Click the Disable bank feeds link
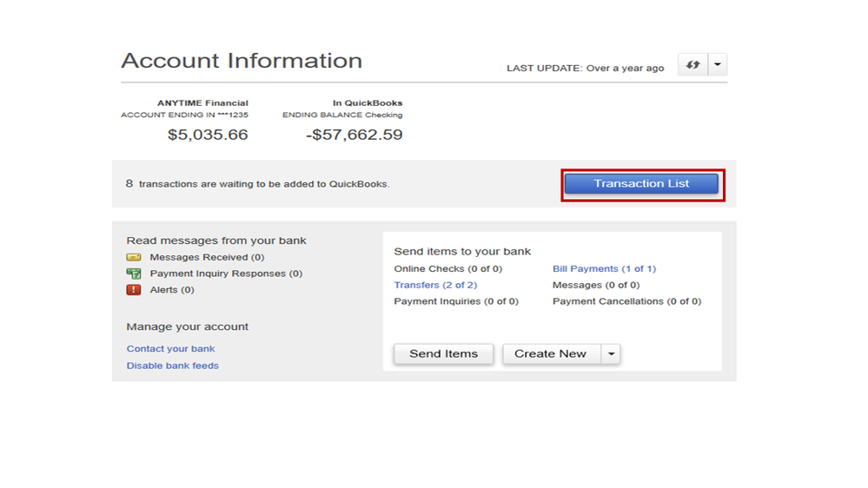The height and width of the screenshot is (488, 868). point(172,366)
